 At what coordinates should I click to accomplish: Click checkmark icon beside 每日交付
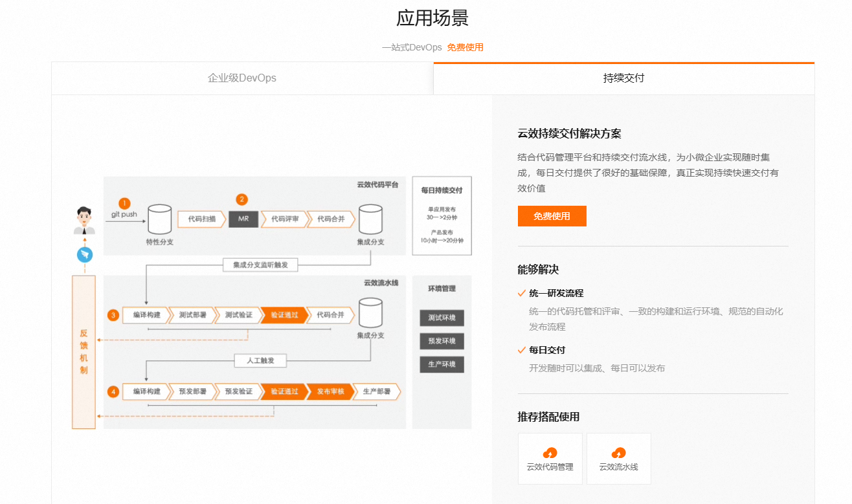(522, 350)
